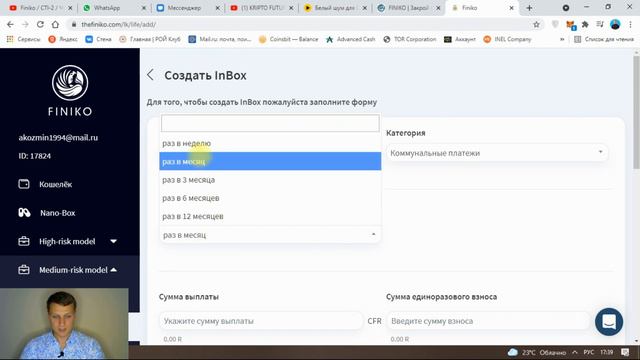Open the browser home page
Screen dimensions: 640x360
pos(55,24)
